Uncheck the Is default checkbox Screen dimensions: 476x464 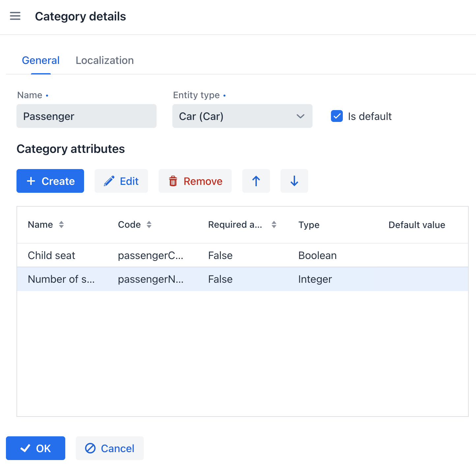(x=337, y=116)
